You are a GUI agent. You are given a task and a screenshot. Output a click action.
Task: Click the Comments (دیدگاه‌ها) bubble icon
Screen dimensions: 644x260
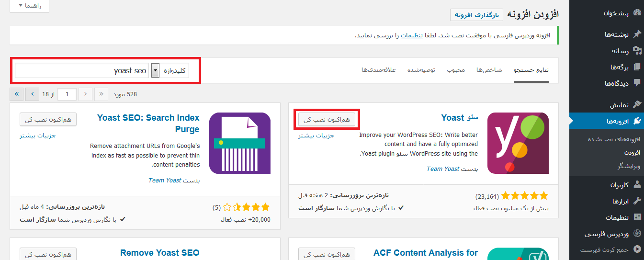coord(637,83)
